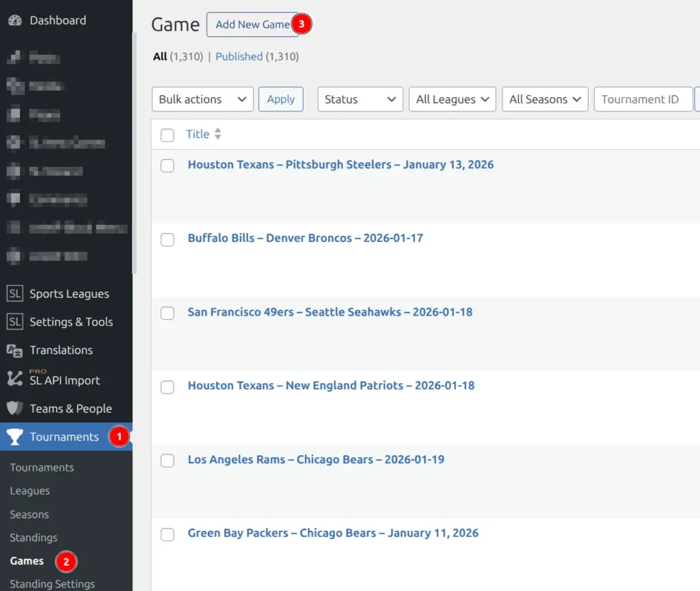Open the Status filter dropdown
Image resolution: width=700 pixels, height=591 pixels.
360,99
